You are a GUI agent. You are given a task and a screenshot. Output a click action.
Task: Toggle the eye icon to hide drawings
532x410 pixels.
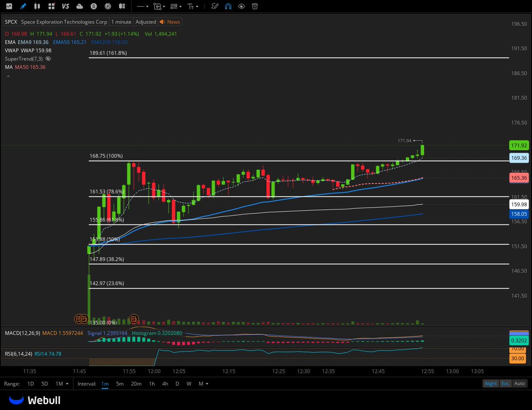click(241, 6)
